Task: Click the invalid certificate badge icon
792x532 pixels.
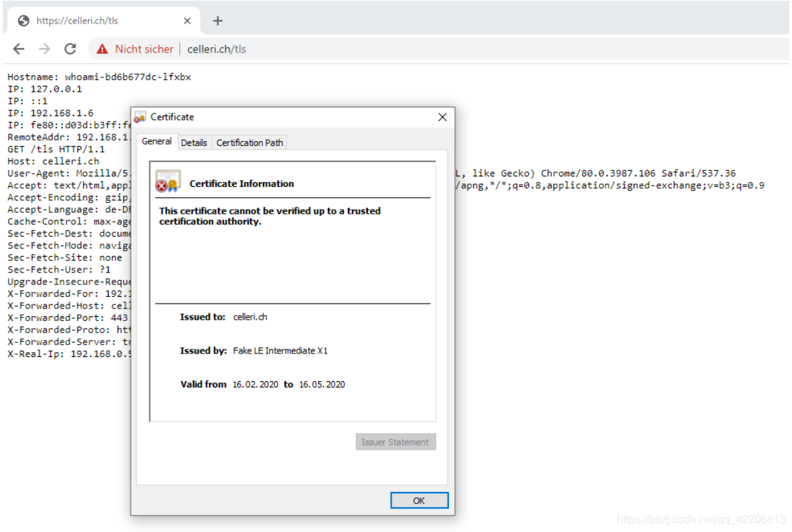Action: click(x=167, y=182)
